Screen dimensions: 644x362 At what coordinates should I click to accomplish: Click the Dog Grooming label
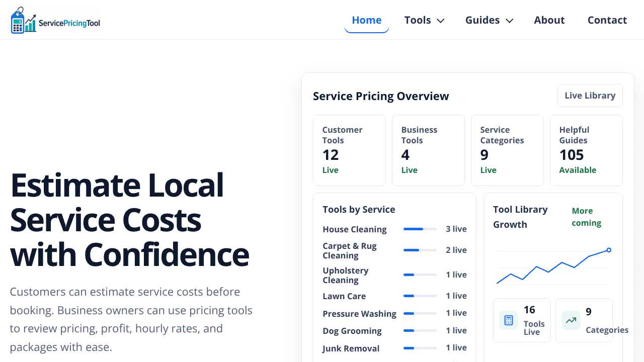point(352,331)
